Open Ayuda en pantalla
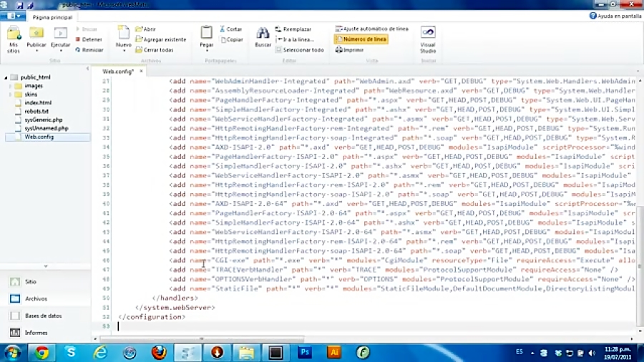This screenshot has width=644, height=362. click(x=615, y=16)
